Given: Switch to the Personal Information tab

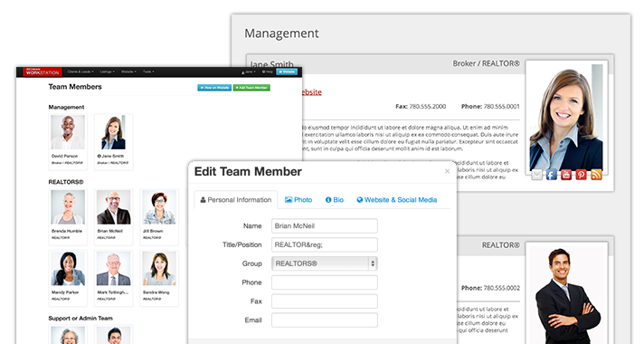Looking at the screenshot, I should (x=236, y=200).
